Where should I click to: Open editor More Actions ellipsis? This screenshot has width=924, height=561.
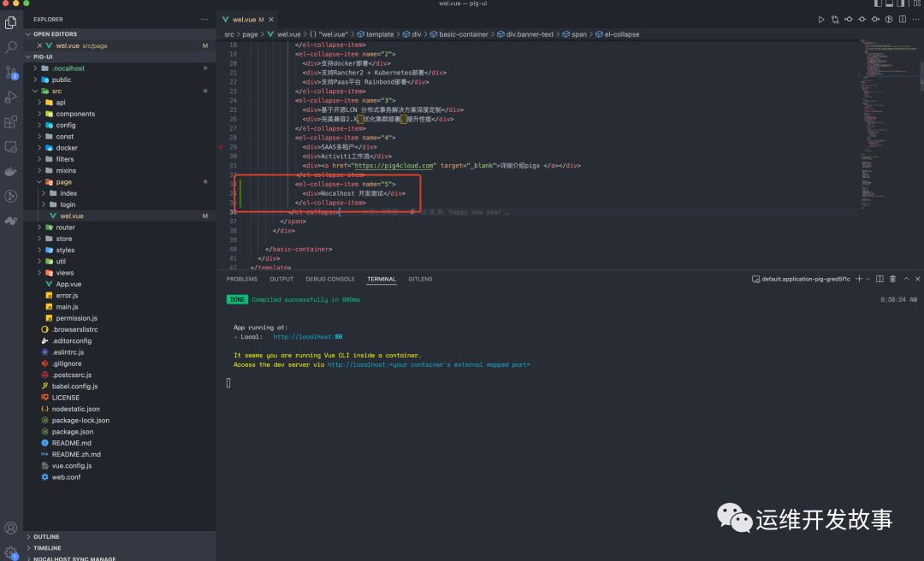coord(915,20)
